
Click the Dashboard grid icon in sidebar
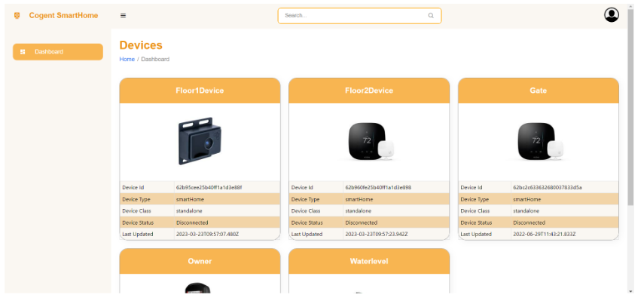click(x=23, y=52)
